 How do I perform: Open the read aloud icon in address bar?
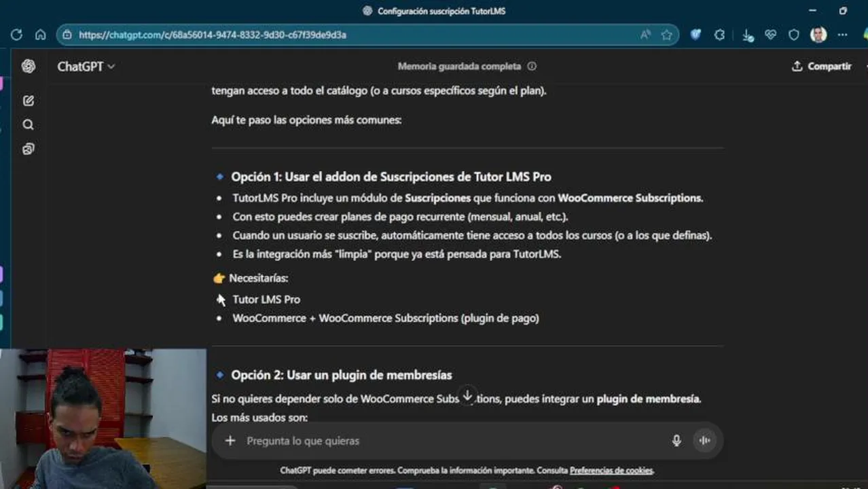pyautogui.click(x=645, y=35)
